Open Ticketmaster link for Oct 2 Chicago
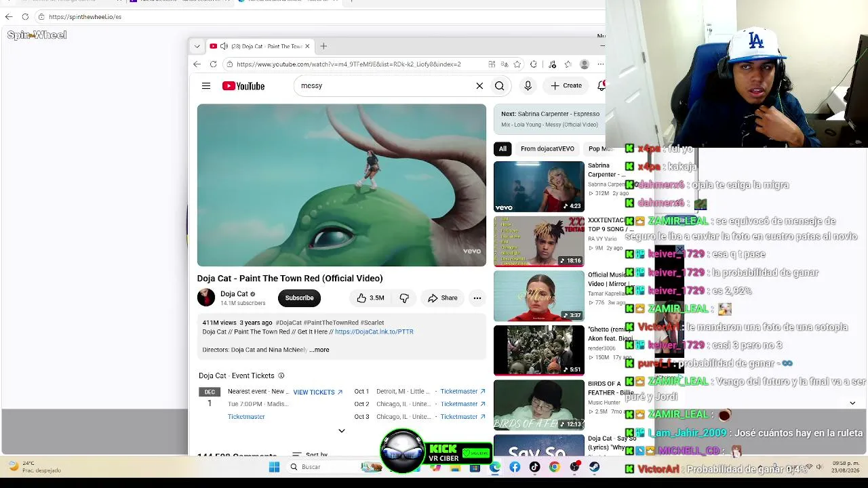Screen dimensions: 868x488 [x=462, y=404]
